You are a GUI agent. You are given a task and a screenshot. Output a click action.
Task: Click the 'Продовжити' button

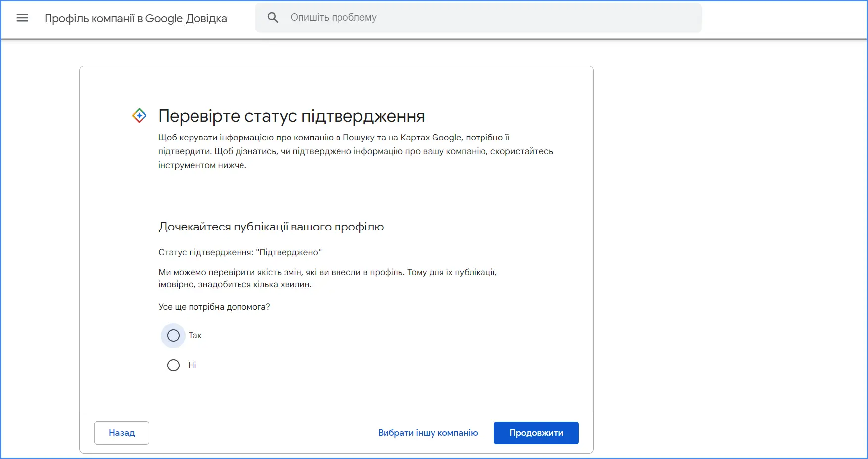coord(536,433)
